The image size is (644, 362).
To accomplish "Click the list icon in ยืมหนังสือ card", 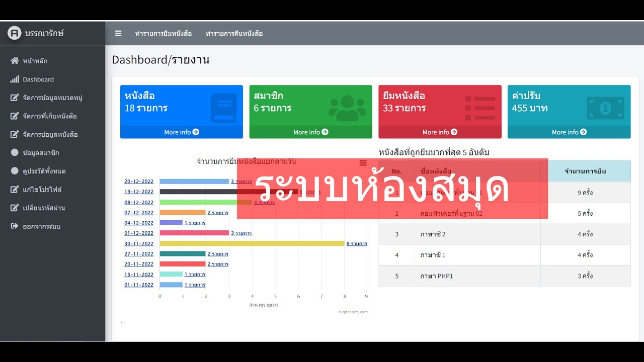I will pyautogui.click(x=480, y=108).
